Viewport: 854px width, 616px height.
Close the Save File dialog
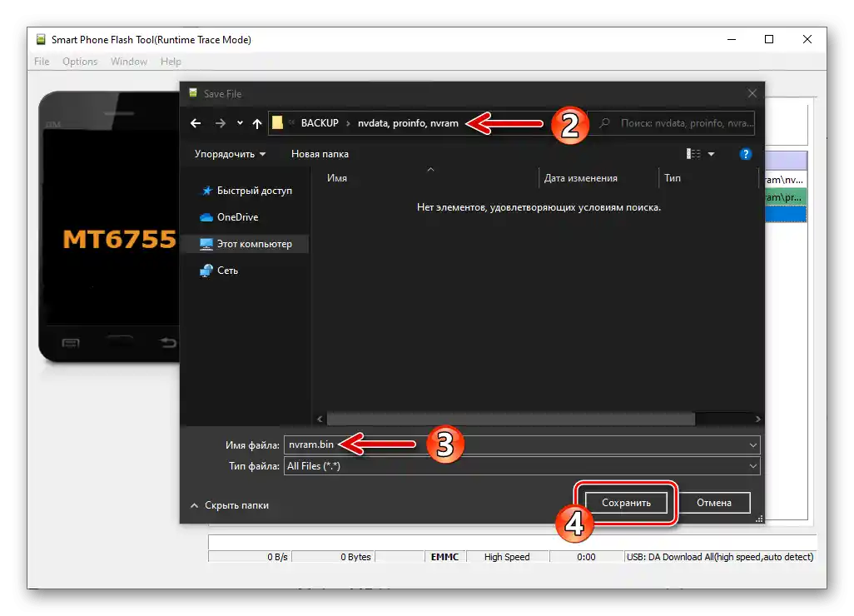point(752,94)
